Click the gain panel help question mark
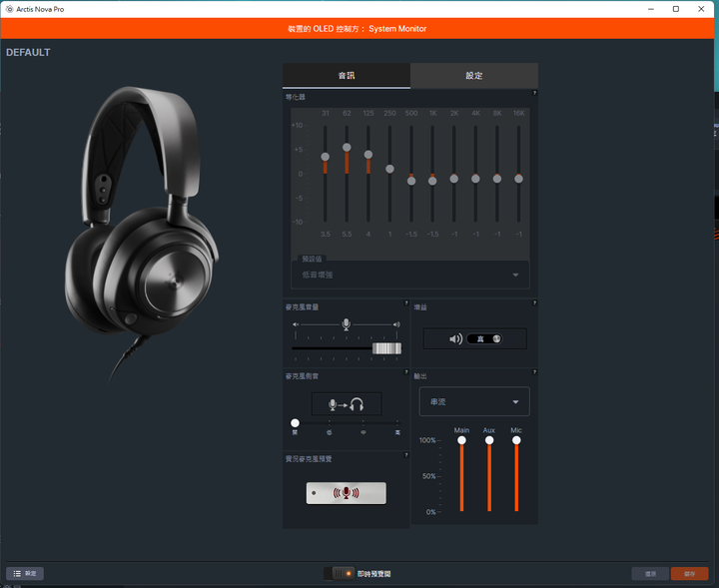Viewport: 719px width, 588px height. point(534,302)
